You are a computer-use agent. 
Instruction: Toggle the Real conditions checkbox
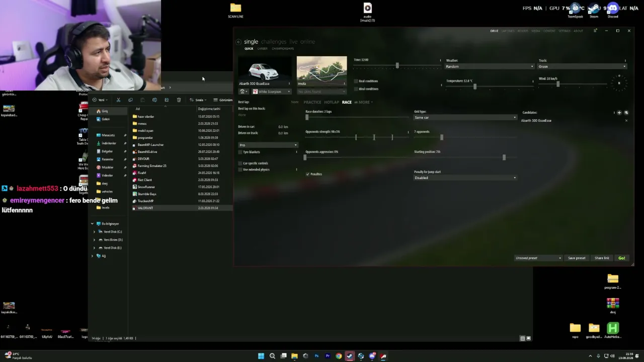tap(356, 81)
